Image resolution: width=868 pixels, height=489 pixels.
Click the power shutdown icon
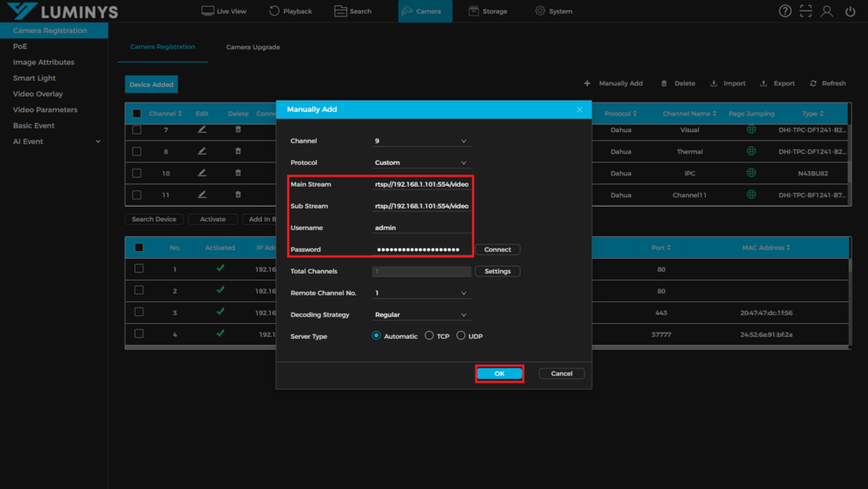(x=850, y=11)
